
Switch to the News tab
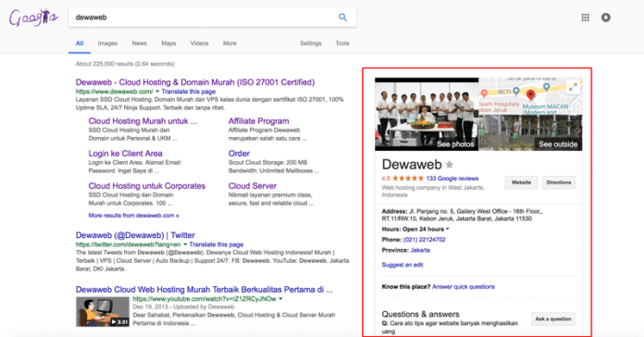(x=139, y=44)
